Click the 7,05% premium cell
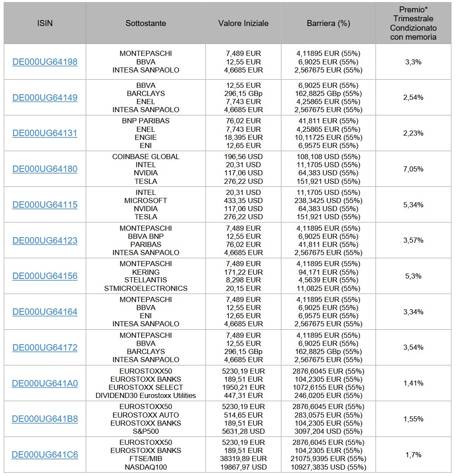The image size is (456, 476). (x=413, y=169)
